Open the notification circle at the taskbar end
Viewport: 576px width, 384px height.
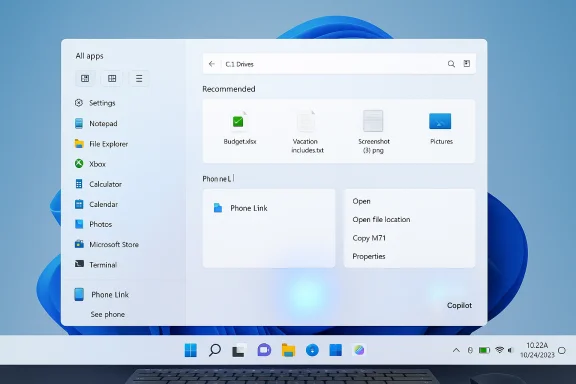[561, 350]
